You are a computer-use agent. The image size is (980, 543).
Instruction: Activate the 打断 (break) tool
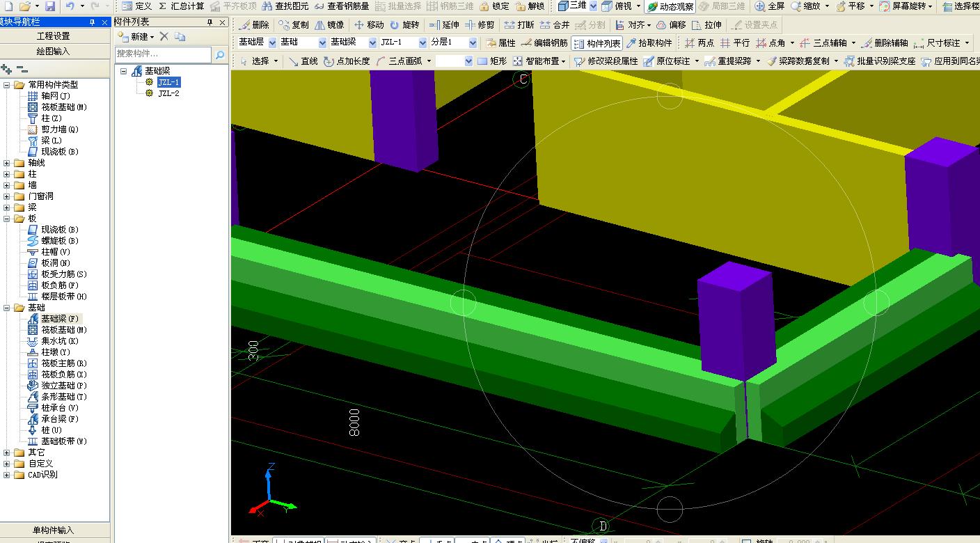click(x=519, y=24)
